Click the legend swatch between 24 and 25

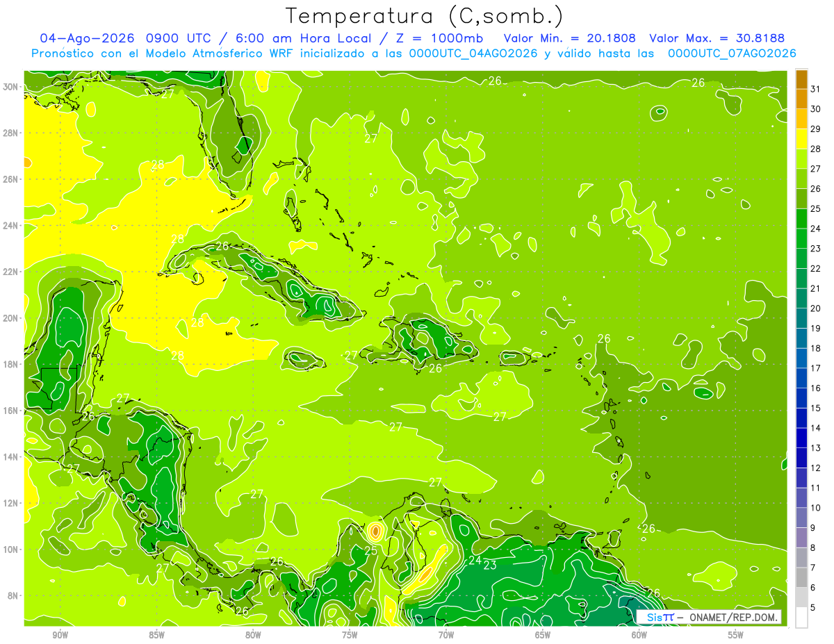(x=801, y=218)
